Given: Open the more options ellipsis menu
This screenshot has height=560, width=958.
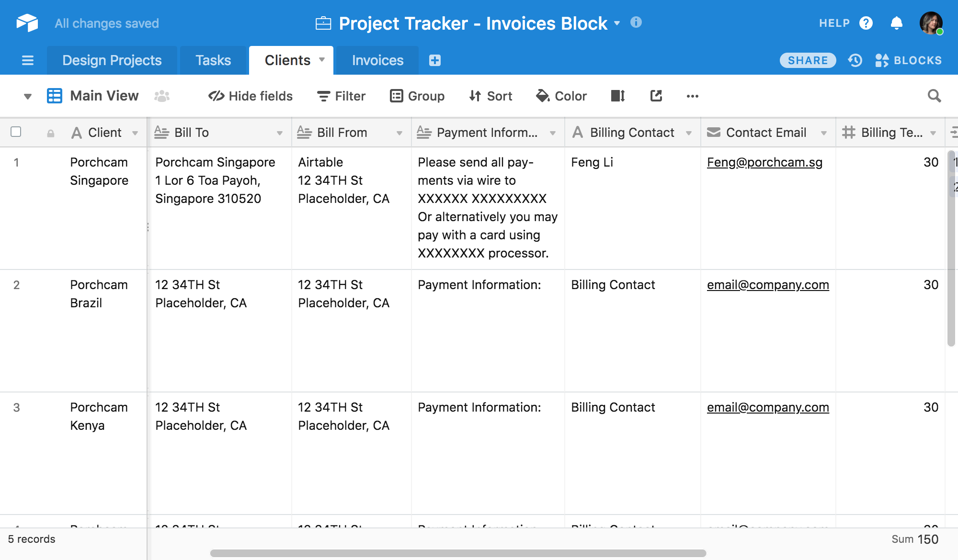Looking at the screenshot, I should (x=692, y=96).
